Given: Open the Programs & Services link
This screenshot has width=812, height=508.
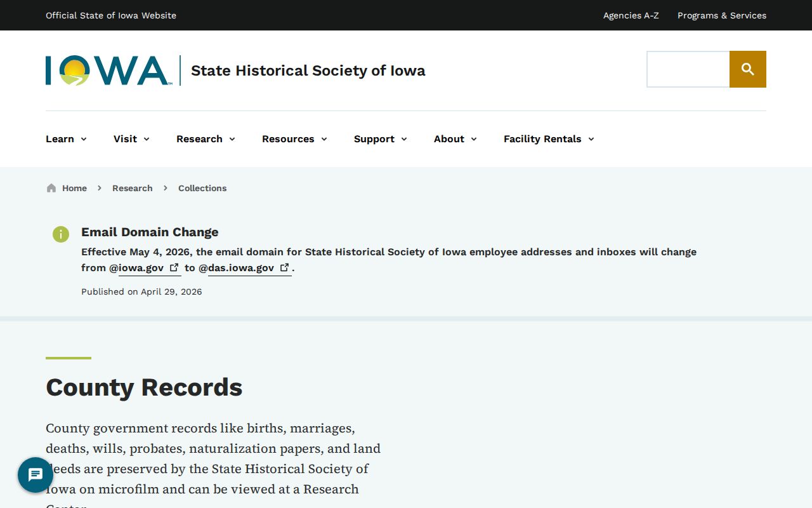Looking at the screenshot, I should click(722, 15).
